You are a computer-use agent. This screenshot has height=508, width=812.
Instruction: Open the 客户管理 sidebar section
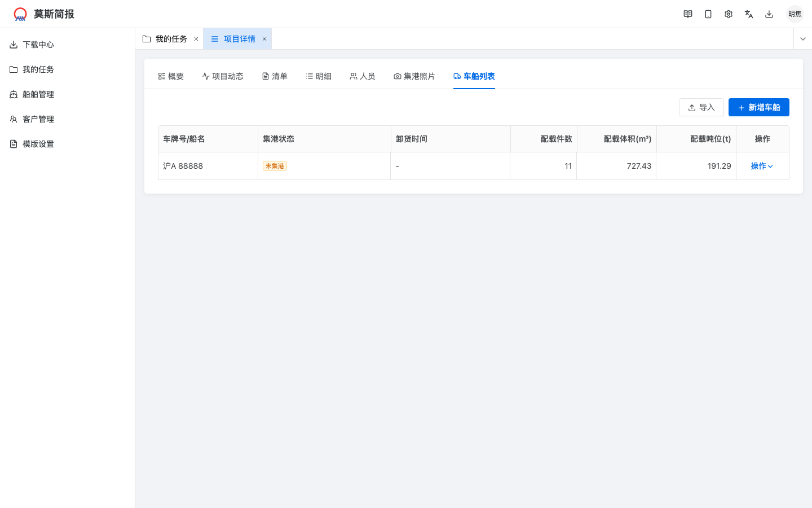[38, 119]
